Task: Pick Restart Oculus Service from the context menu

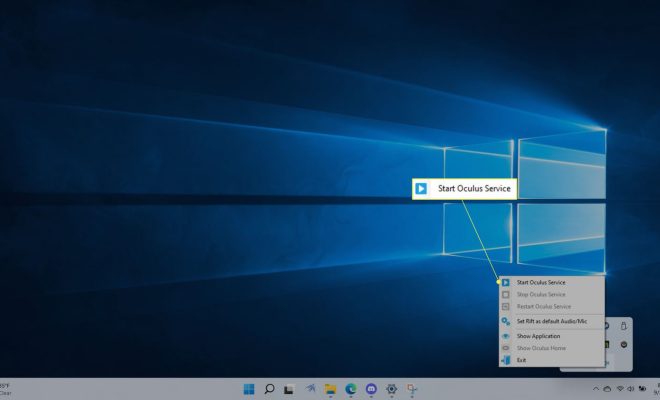Action: tap(551, 307)
